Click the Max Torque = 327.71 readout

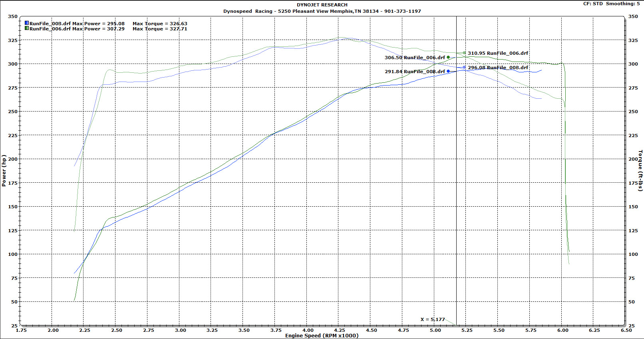pyautogui.click(x=160, y=29)
